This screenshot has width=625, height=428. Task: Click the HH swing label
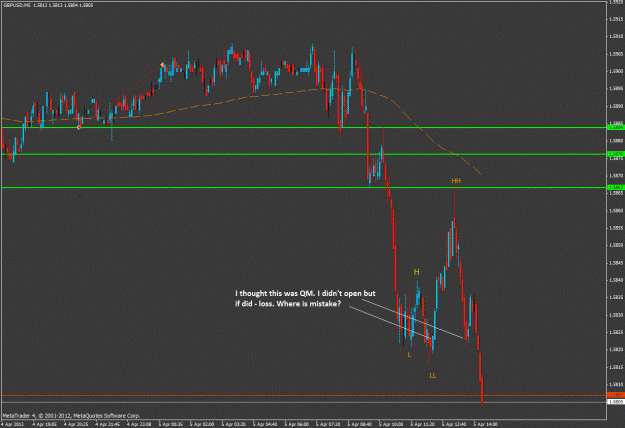(456, 181)
